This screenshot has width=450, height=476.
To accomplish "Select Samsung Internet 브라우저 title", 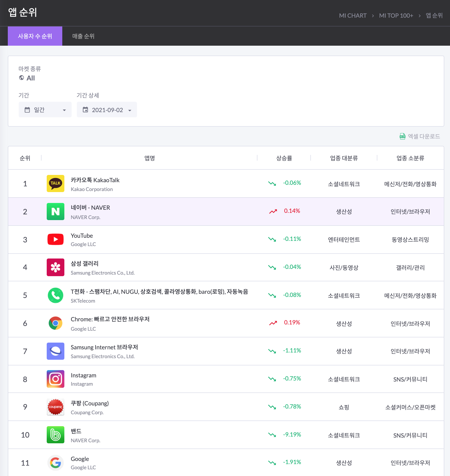I will tap(104, 347).
